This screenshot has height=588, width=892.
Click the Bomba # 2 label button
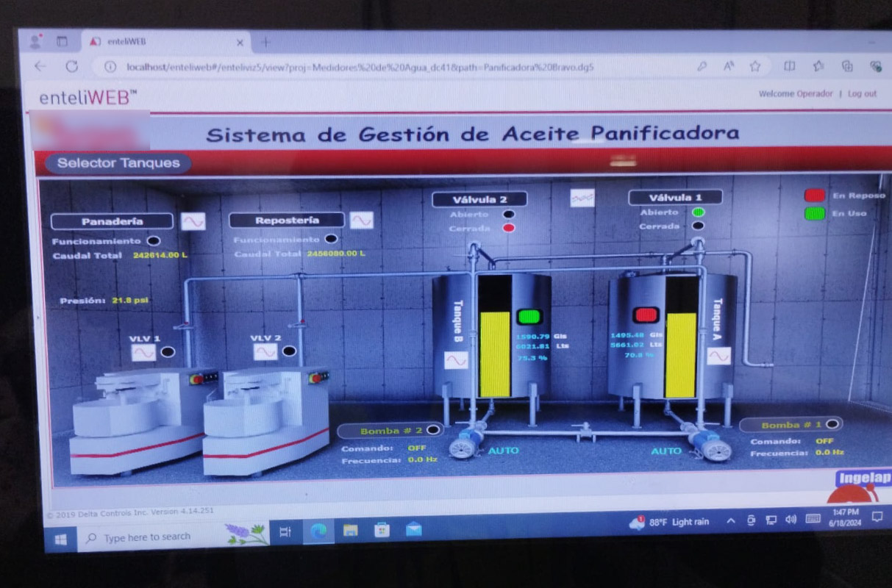tap(390, 431)
